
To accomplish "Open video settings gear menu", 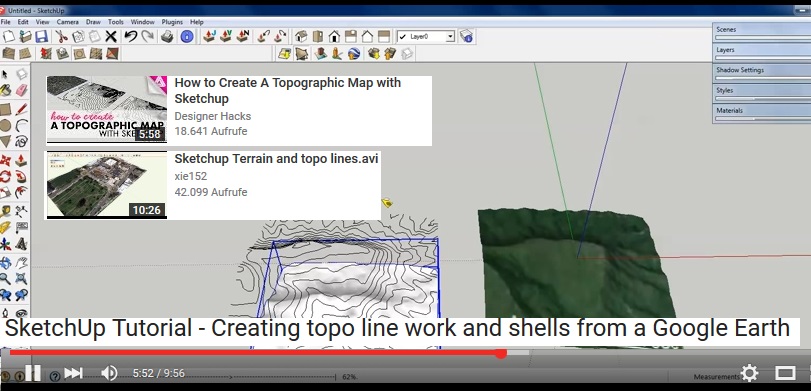I will [749, 373].
